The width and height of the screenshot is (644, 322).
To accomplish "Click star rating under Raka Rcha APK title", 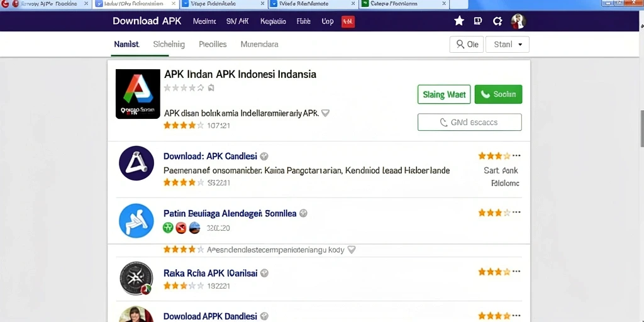I will click(x=184, y=286).
